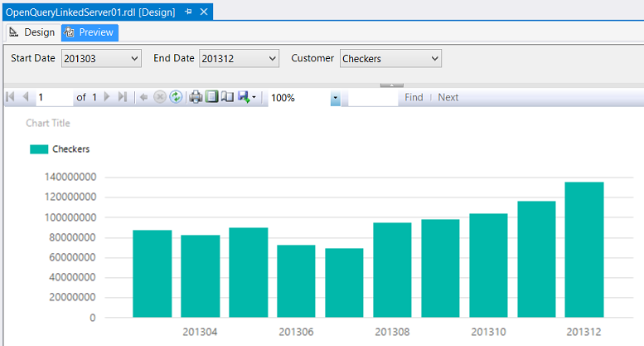Open the Customer dropdown list

pyautogui.click(x=435, y=59)
